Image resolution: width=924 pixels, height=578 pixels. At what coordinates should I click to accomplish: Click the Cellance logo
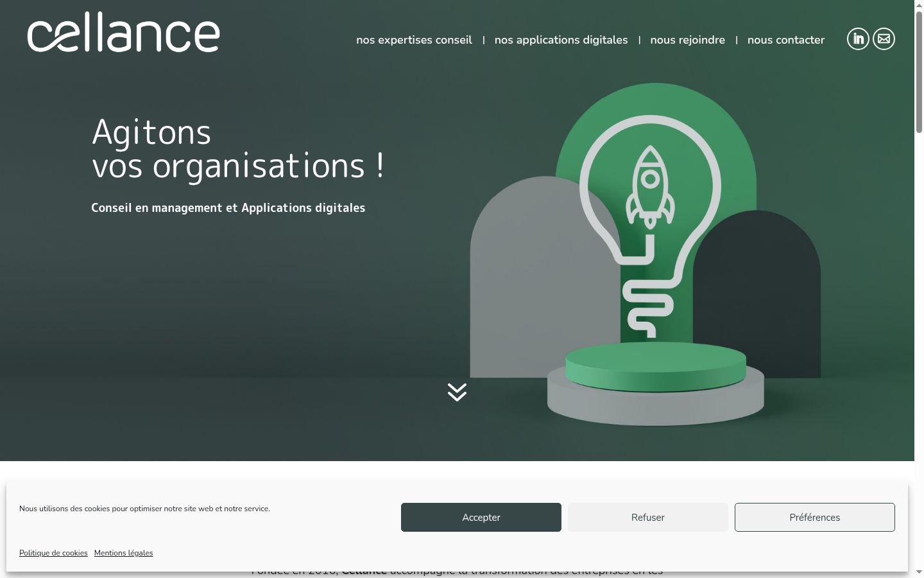click(x=123, y=32)
